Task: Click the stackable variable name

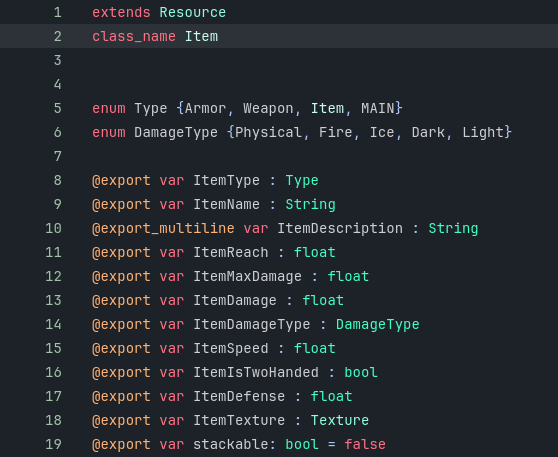Action: [231, 444]
